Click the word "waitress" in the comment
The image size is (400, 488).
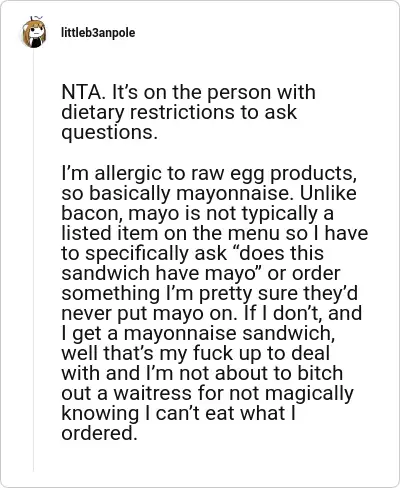click(152, 393)
